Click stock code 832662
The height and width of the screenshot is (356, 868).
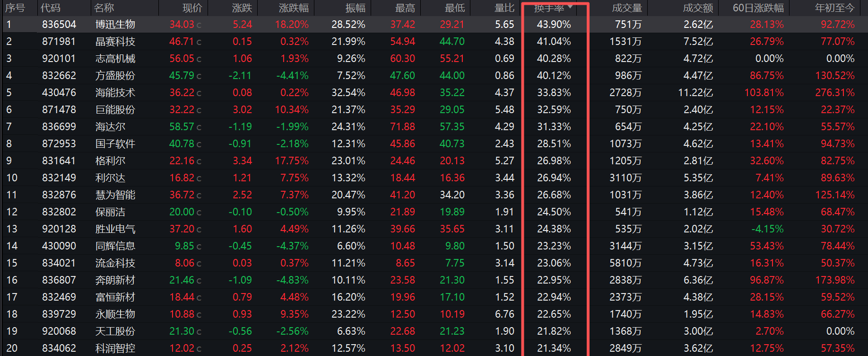(x=59, y=76)
